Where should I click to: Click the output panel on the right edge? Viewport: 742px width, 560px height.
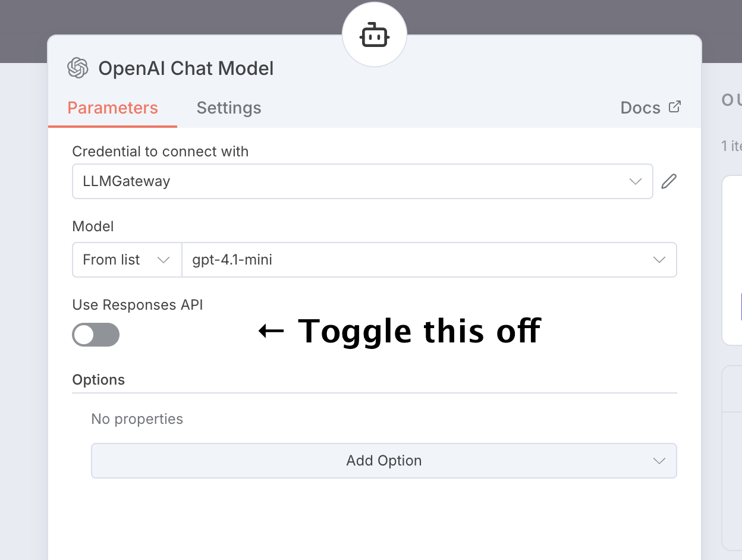click(732, 262)
